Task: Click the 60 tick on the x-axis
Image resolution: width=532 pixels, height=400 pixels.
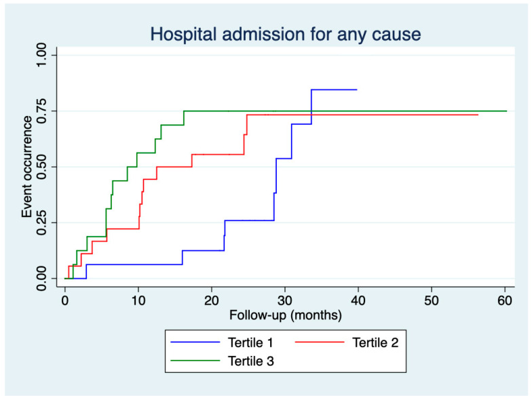Action: 505,300
